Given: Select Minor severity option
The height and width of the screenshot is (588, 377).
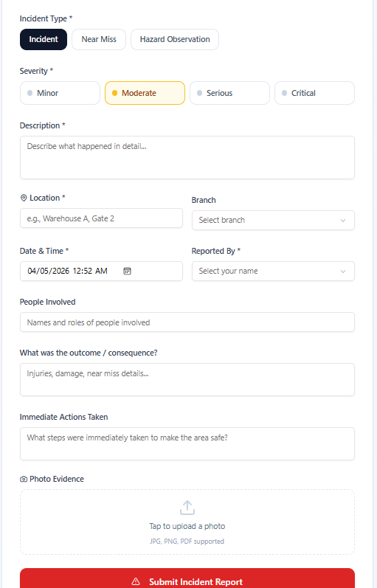Looking at the screenshot, I should [60, 93].
